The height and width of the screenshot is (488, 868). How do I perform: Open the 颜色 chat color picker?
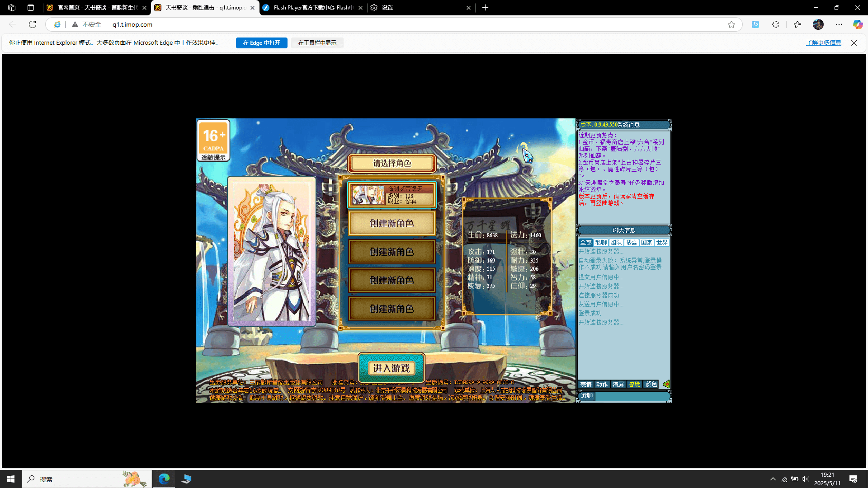pyautogui.click(x=651, y=385)
